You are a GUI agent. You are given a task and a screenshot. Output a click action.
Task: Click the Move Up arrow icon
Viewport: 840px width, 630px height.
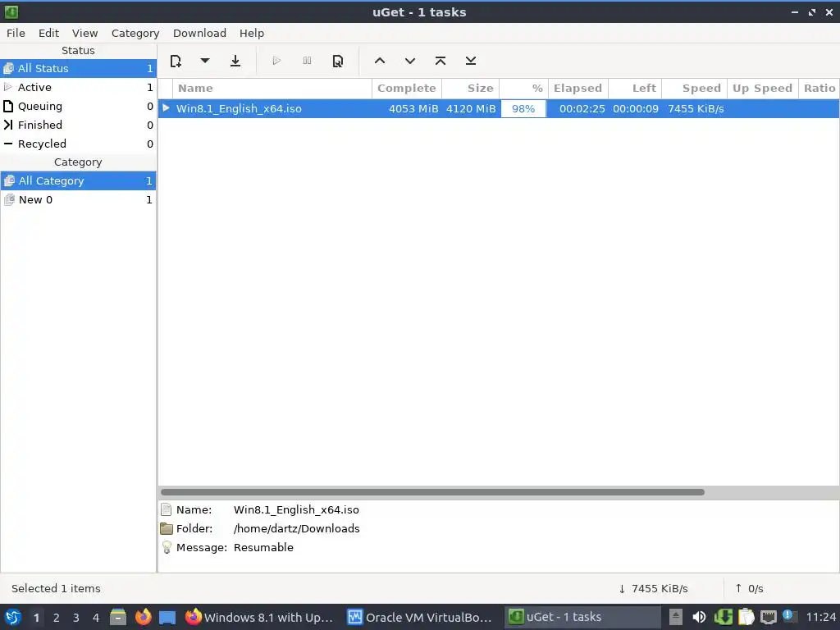380,61
